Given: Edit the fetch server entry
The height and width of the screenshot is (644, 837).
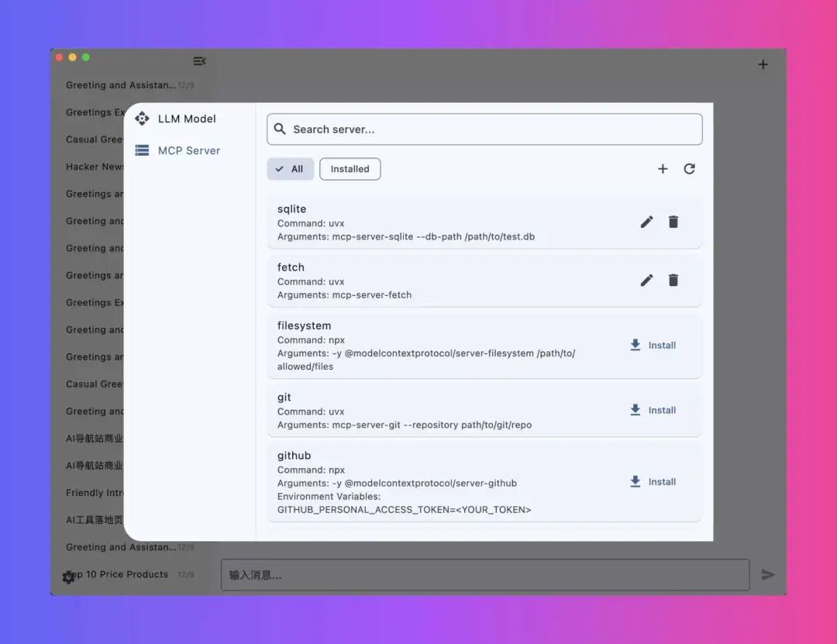Looking at the screenshot, I should (646, 281).
